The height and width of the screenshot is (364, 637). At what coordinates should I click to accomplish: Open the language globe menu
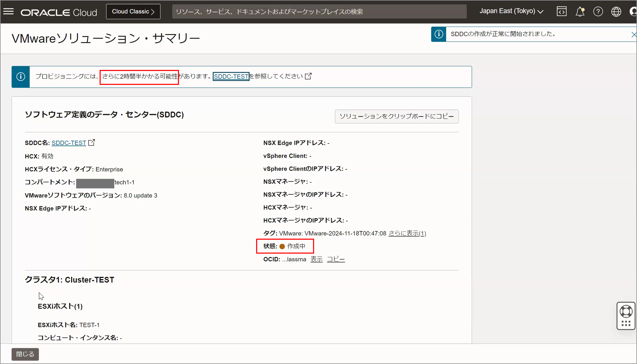(x=616, y=11)
